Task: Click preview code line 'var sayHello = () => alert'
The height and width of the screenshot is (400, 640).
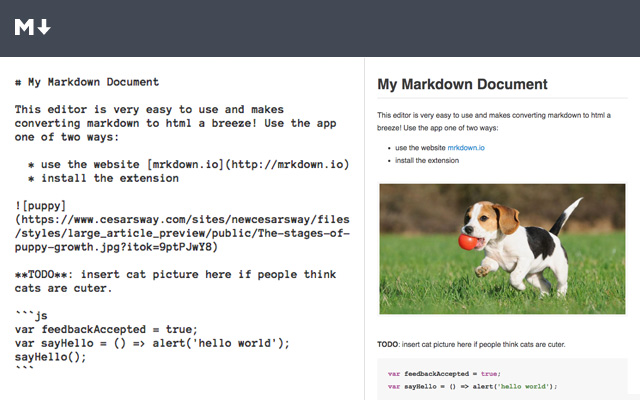Action: 472,387
